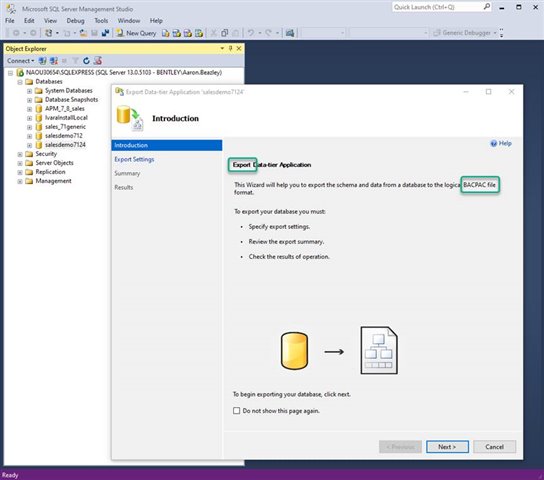Click the Navigate Backward toolbar icon
This screenshot has width=544, height=480.
[x=16, y=33]
